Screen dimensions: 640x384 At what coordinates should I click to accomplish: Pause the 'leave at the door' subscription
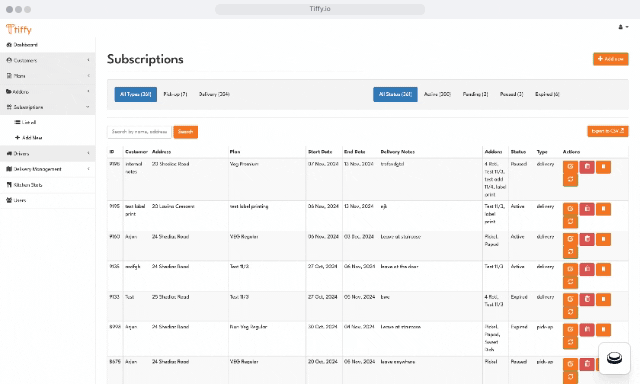click(x=603, y=269)
